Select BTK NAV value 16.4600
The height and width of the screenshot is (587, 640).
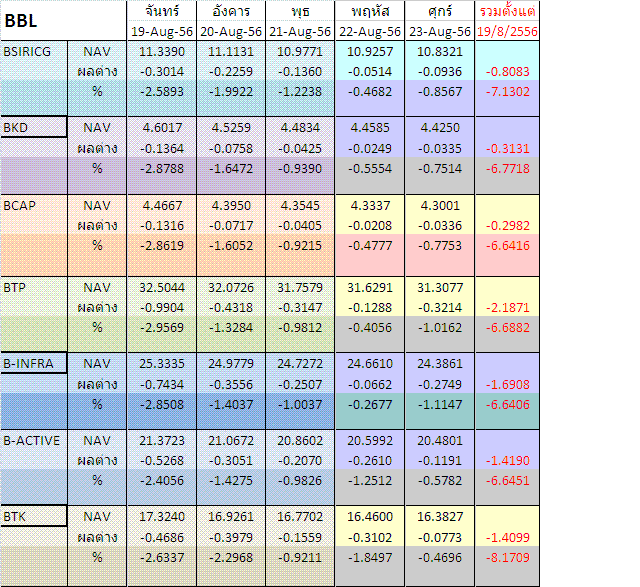pyautogui.click(x=370, y=516)
